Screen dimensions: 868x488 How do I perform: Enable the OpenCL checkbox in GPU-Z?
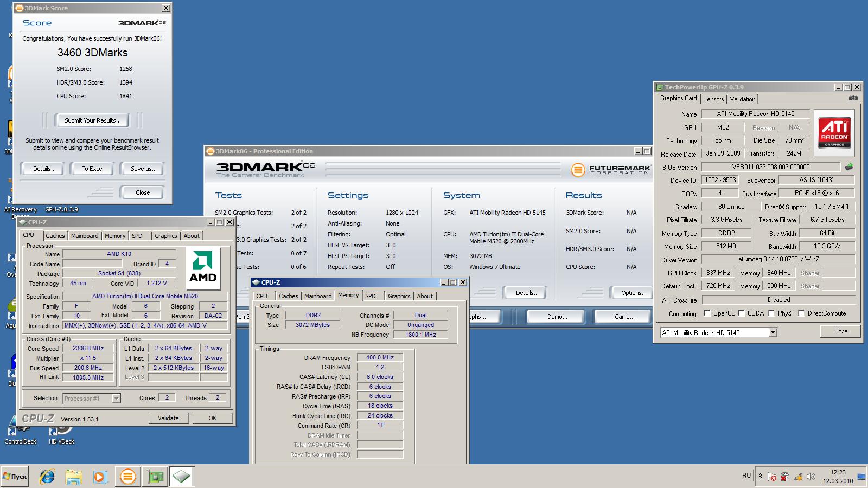click(707, 313)
